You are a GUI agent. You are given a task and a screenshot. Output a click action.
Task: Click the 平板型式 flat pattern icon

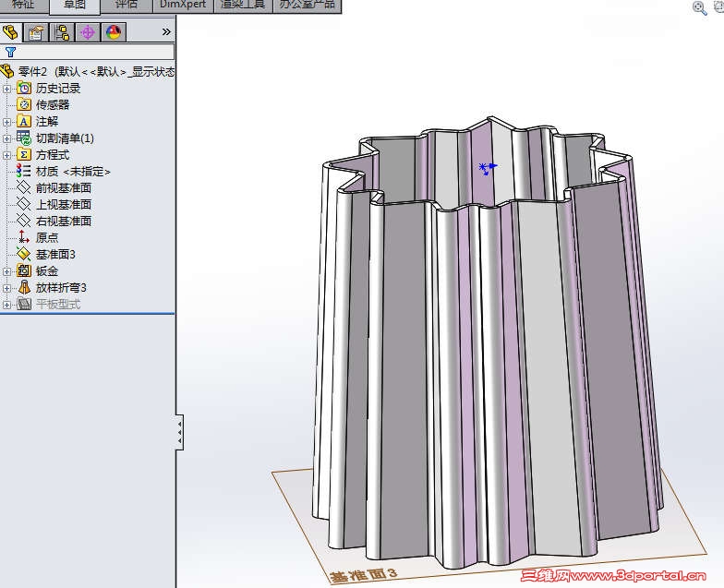pyautogui.click(x=24, y=305)
